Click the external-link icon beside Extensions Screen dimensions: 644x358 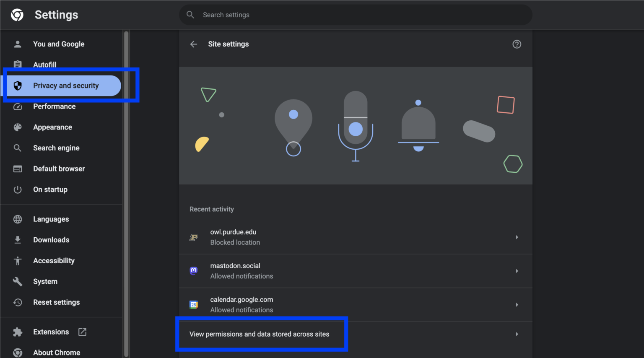(x=83, y=332)
